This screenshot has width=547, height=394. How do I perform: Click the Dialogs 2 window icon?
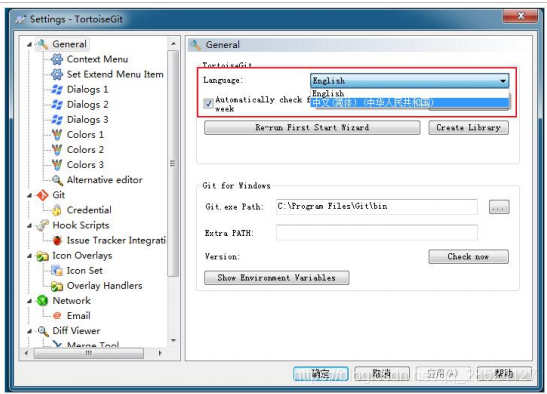tap(57, 105)
